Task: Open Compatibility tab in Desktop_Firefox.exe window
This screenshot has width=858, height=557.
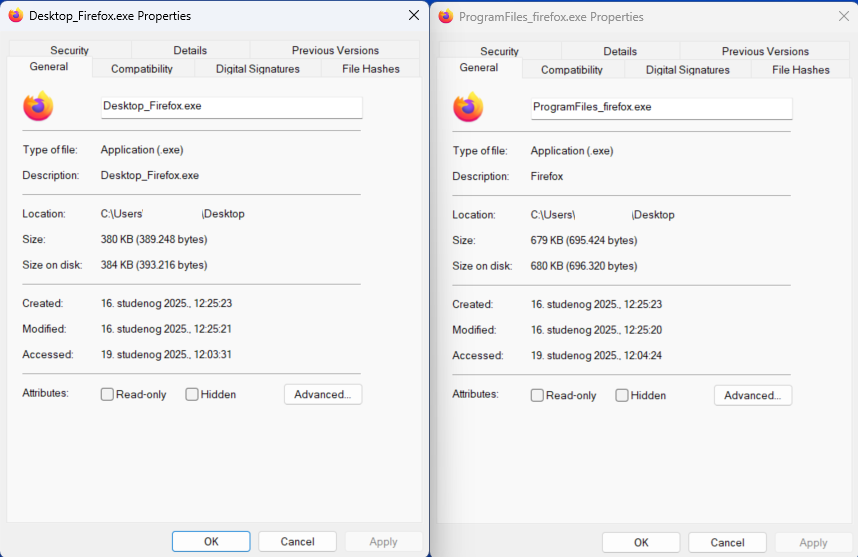Action: pos(142,69)
